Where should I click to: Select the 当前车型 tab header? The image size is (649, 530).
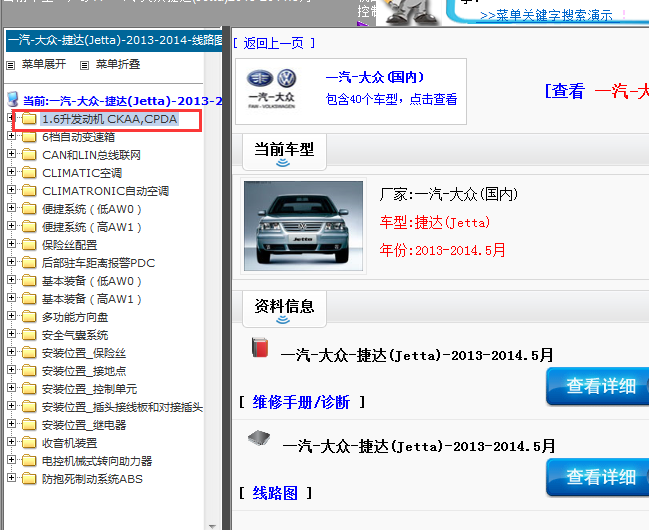coord(284,152)
